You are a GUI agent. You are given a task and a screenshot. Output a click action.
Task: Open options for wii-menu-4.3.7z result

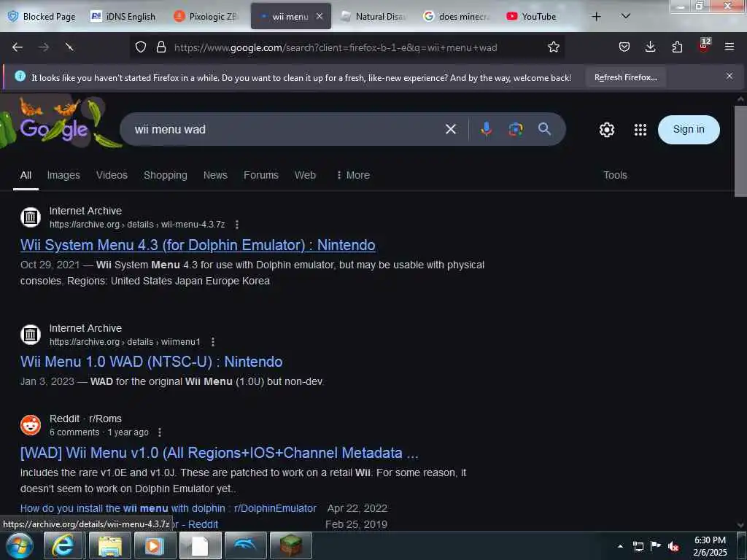pyautogui.click(x=237, y=225)
